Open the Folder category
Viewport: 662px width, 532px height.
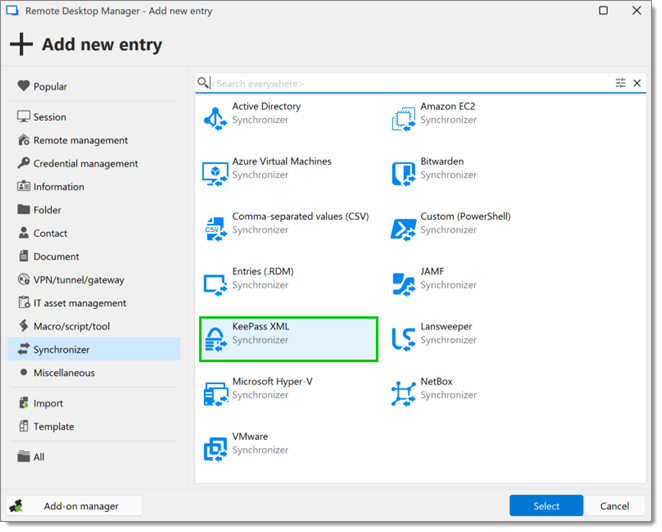[94, 209]
